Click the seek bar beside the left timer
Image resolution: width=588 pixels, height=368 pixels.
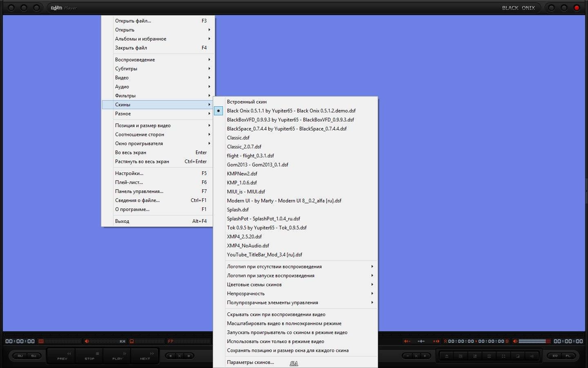pos(63,341)
